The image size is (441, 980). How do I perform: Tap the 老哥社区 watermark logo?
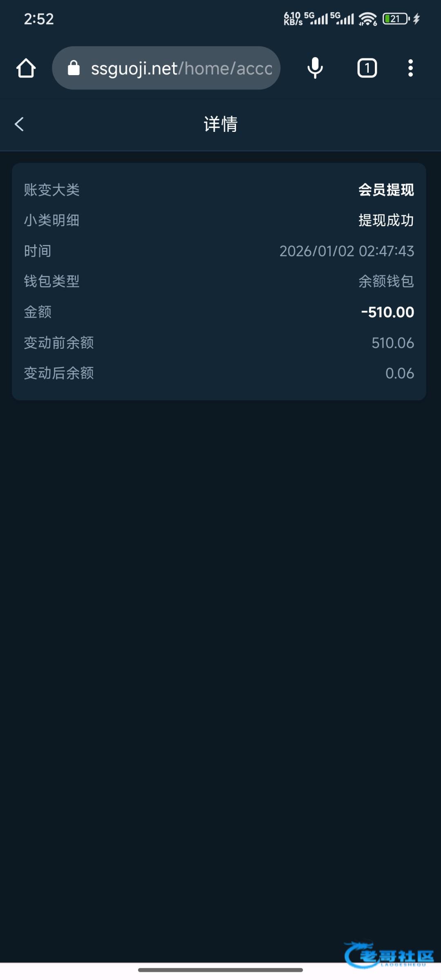pos(389,955)
